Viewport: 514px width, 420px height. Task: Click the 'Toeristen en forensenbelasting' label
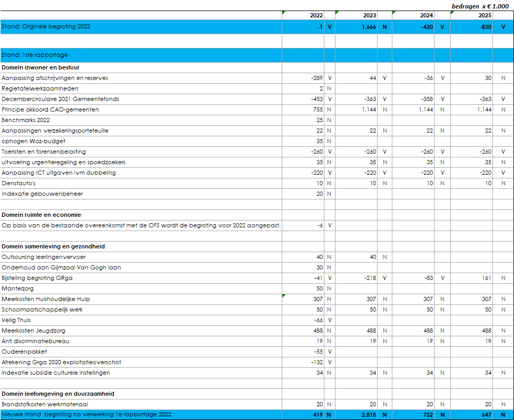tap(44, 152)
